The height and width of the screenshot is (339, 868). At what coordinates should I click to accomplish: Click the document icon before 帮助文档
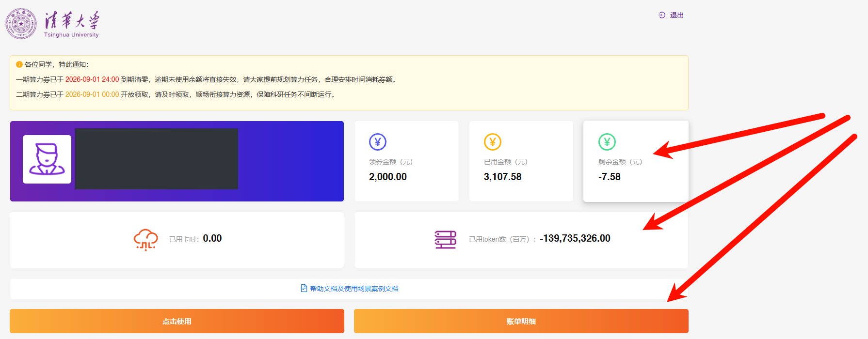304,288
